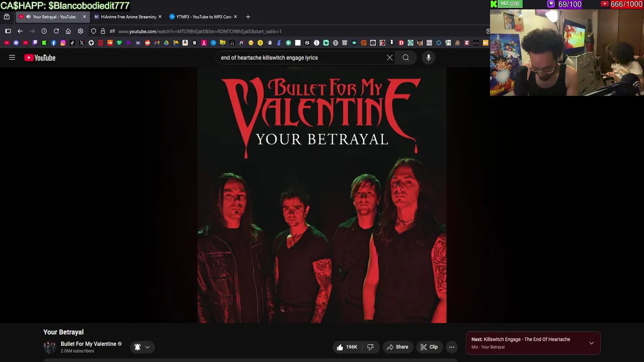Create a Clip of the video

(429, 347)
